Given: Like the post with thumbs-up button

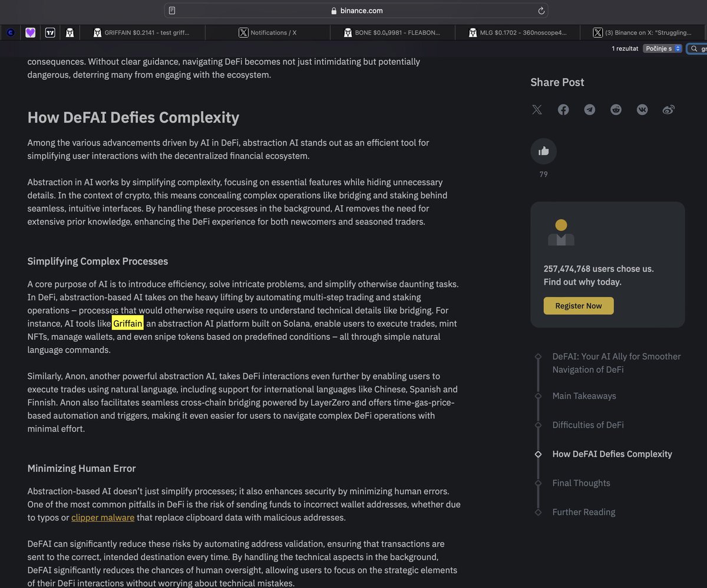Looking at the screenshot, I should [x=543, y=151].
